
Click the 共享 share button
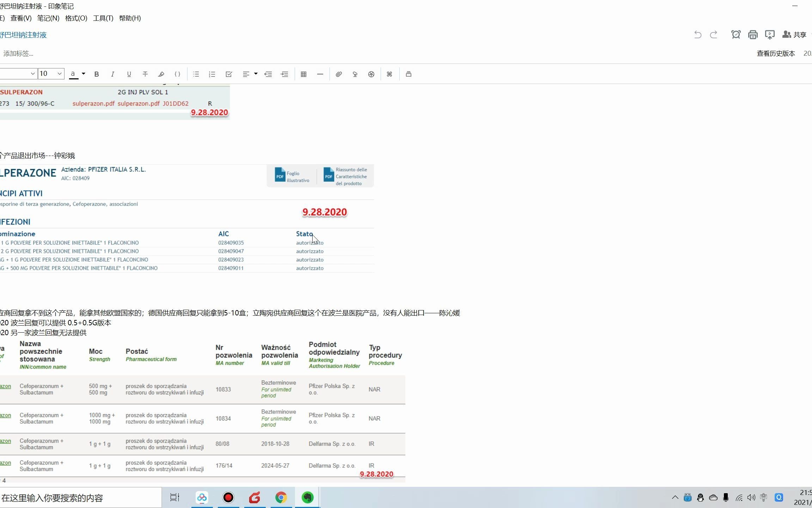tap(795, 35)
